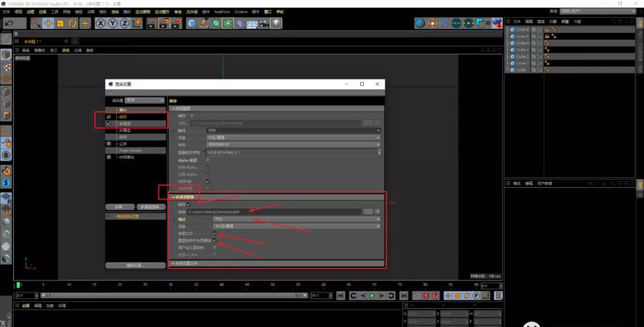Image resolution: width=644 pixels, height=327 pixels.
Task: Click the red arrow spheres plugin icon
Action: click(497, 23)
